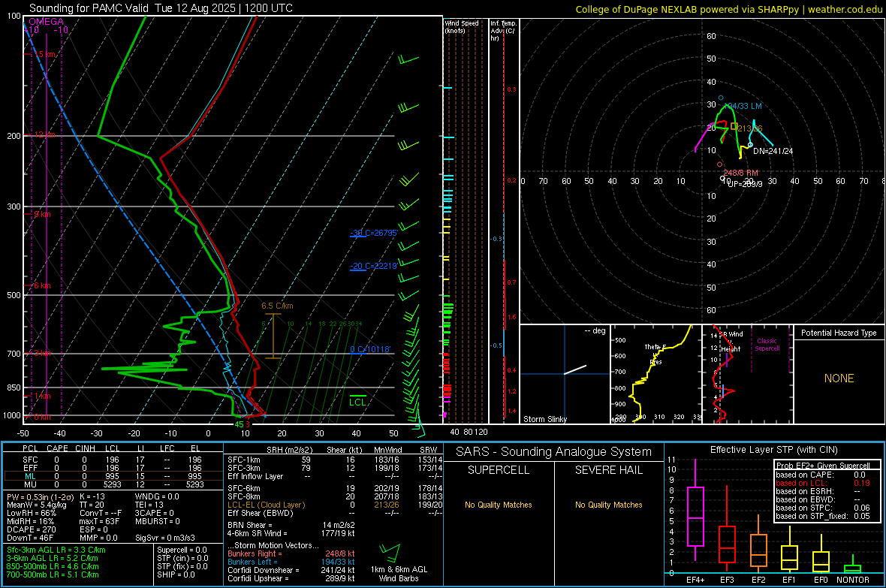Click the 'Corfidi Downshear' vector row
The image size is (886, 588).
291,570
